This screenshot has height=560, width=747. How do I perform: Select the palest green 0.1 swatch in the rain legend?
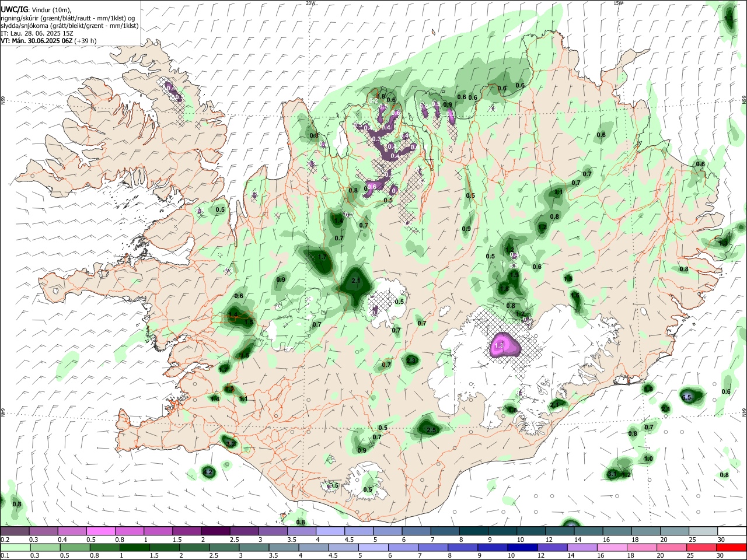[15, 547]
